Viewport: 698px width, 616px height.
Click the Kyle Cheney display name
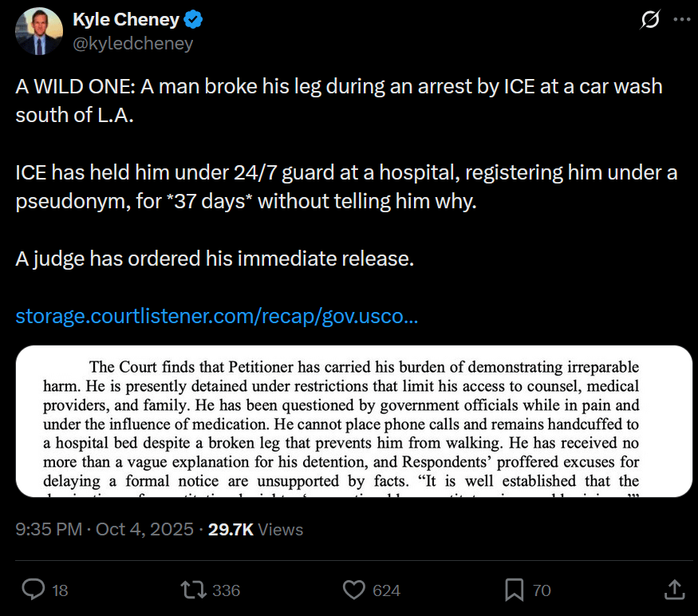126,20
